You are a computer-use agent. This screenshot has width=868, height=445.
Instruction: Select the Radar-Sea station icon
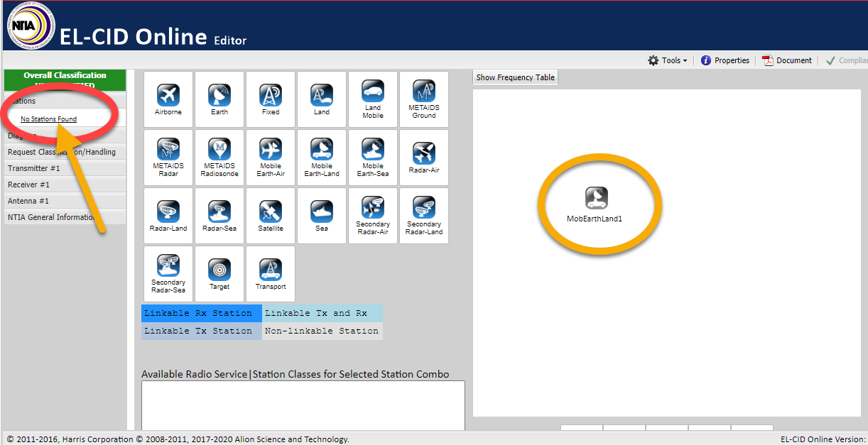(x=219, y=216)
